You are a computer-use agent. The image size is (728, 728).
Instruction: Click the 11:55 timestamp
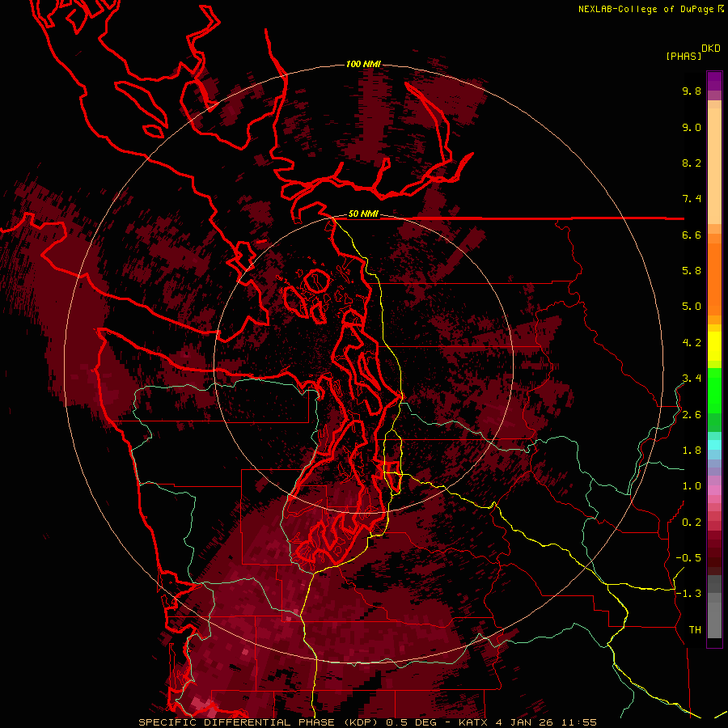tap(578, 722)
